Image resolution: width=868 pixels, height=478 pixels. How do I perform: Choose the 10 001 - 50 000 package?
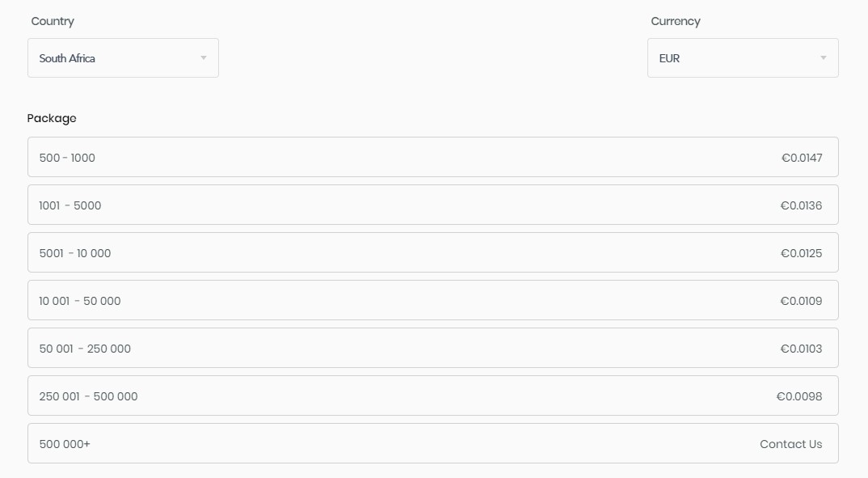[433, 300]
